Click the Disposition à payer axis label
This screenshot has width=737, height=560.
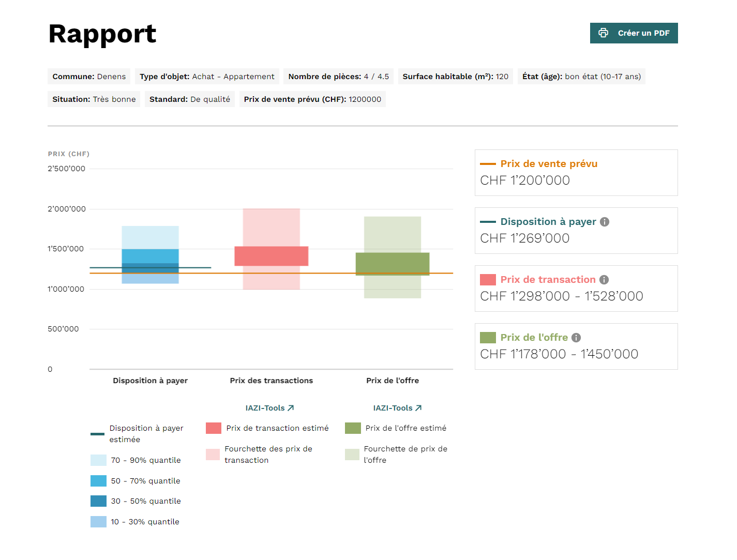click(150, 381)
